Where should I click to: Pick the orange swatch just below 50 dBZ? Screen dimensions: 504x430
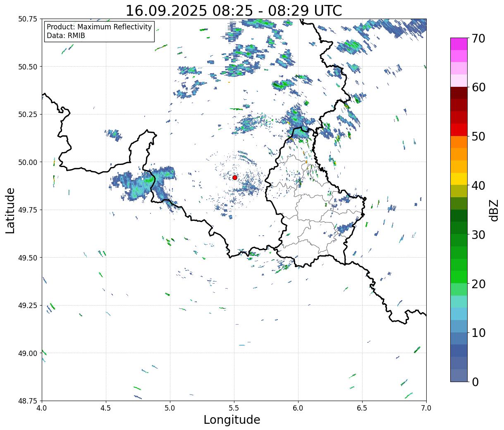459,142
